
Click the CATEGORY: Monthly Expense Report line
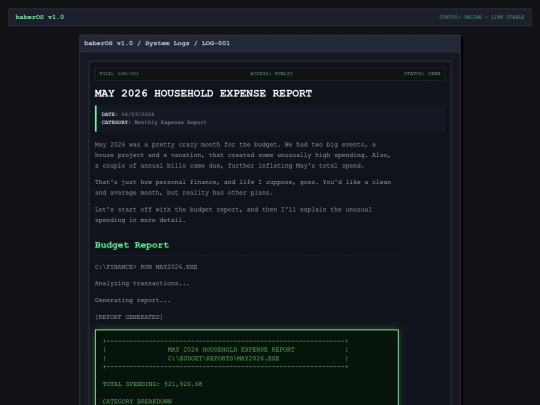[154, 122]
